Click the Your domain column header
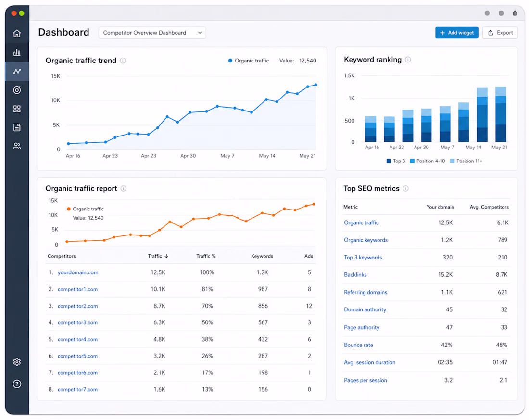The image size is (529, 420). point(440,207)
